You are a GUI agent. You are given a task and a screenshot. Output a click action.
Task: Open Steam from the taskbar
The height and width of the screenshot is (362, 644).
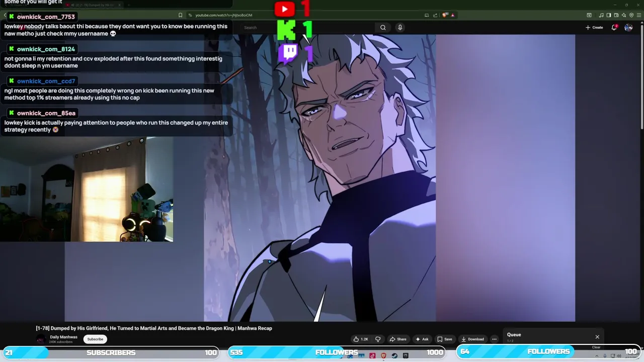pos(394,356)
